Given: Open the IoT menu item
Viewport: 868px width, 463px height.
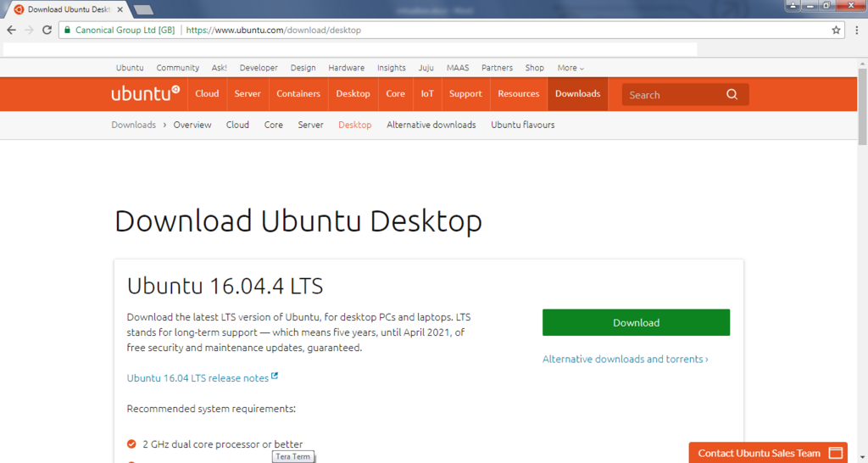Looking at the screenshot, I should tap(427, 93).
